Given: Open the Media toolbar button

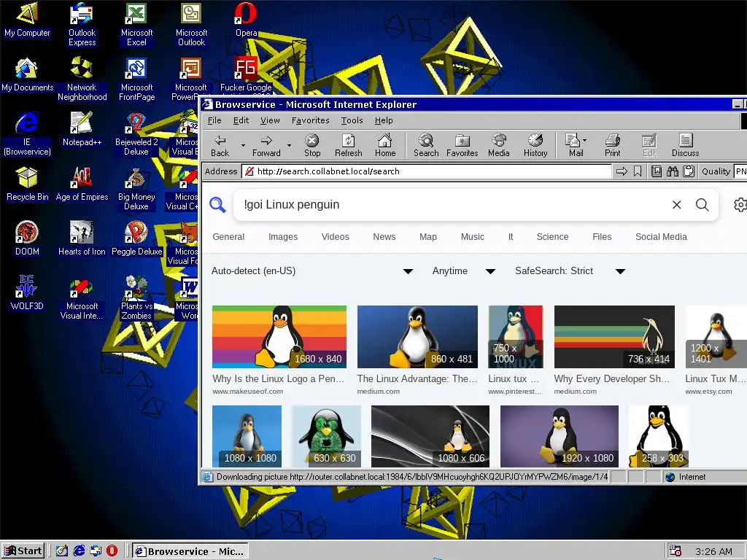Looking at the screenshot, I should point(499,146).
